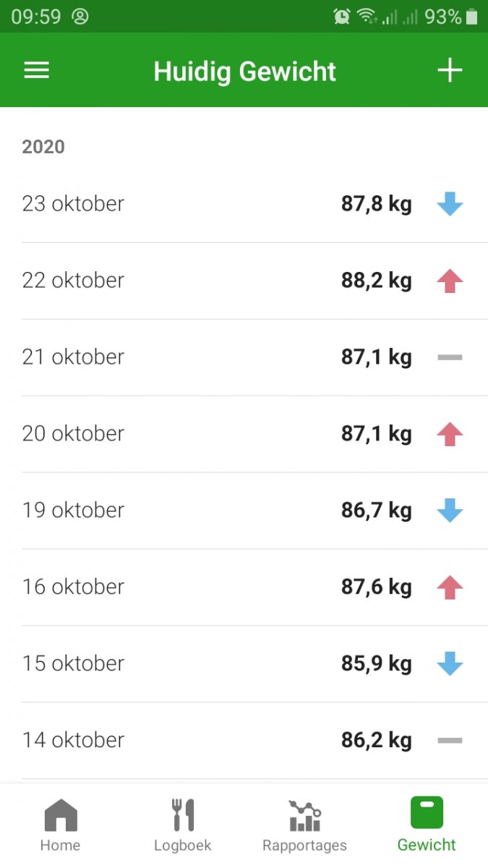Tap the red up arrow next to 16 oktober
Image resolution: width=488 pixels, height=868 pixels.
(451, 587)
